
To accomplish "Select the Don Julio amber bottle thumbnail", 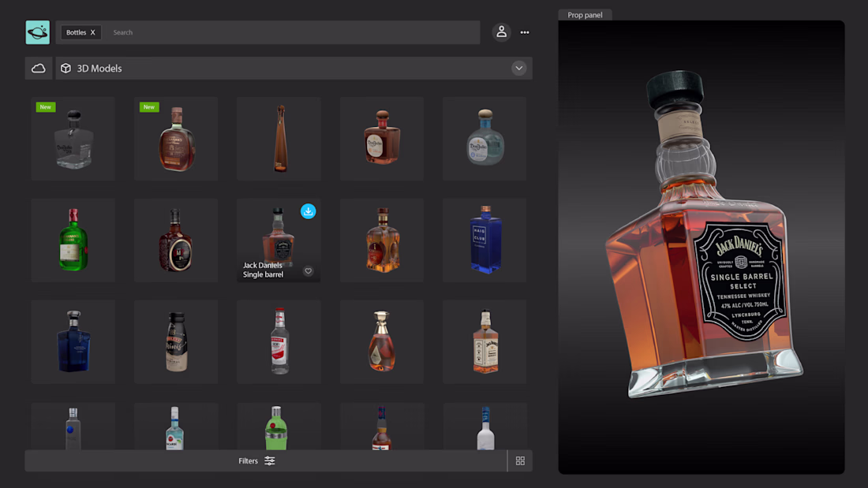I will 382,138.
